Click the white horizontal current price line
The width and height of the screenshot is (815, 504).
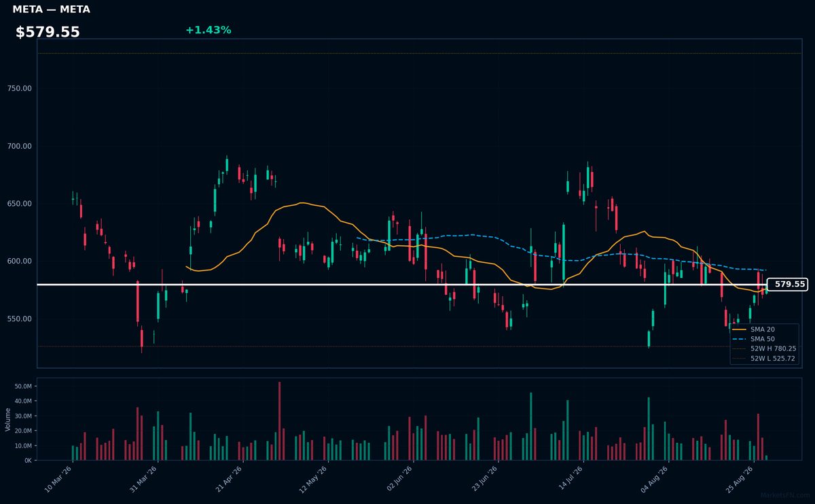[401, 285]
